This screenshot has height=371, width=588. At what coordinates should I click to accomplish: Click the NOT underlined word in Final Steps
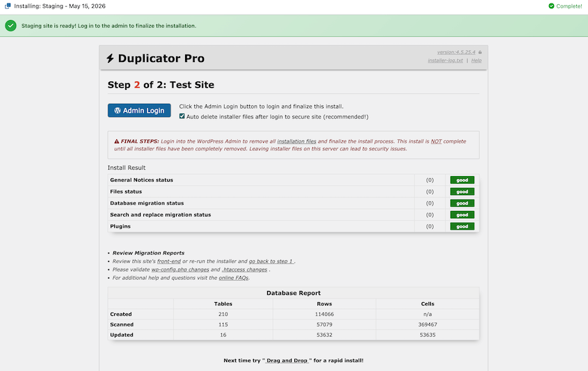436,141
